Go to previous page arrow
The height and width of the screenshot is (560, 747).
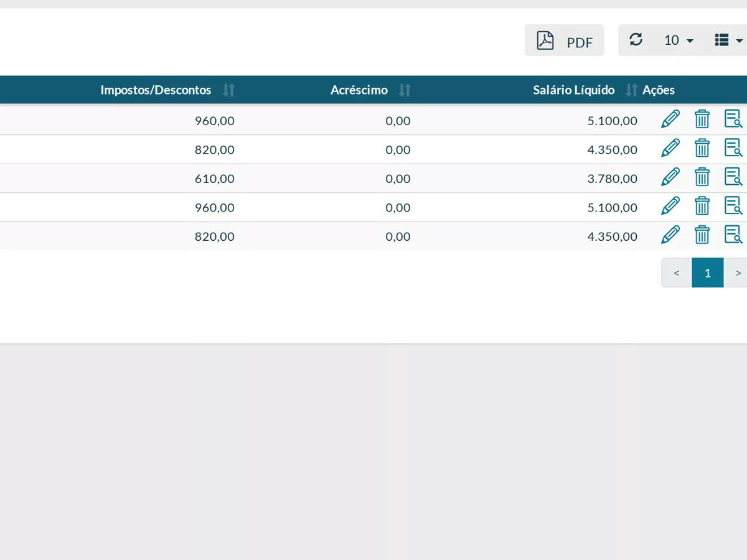tap(677, 273)
